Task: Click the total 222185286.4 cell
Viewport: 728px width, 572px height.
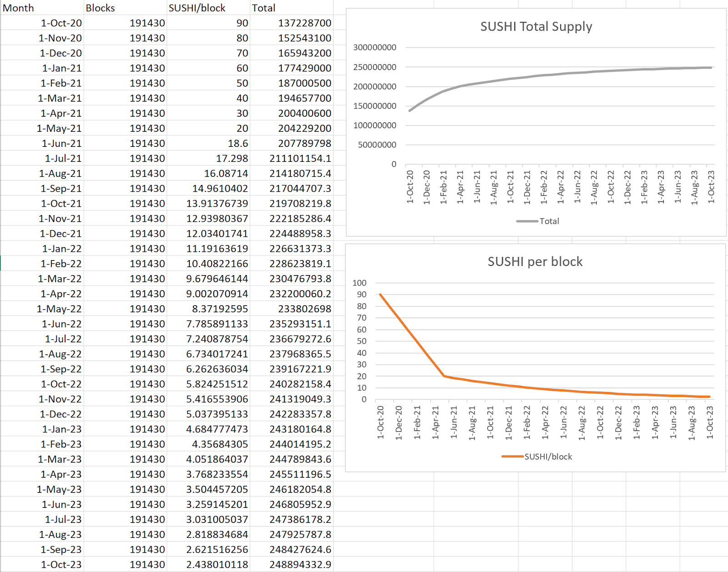Action: tap(291, 218)
